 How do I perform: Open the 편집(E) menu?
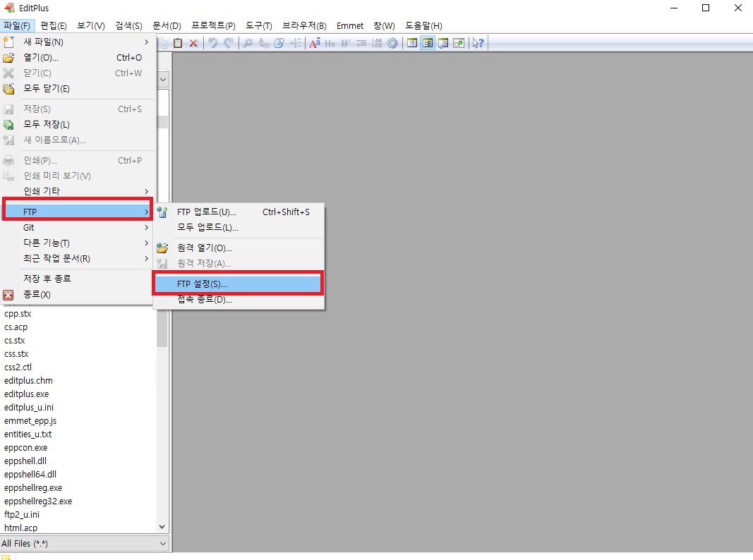[54, 25]
